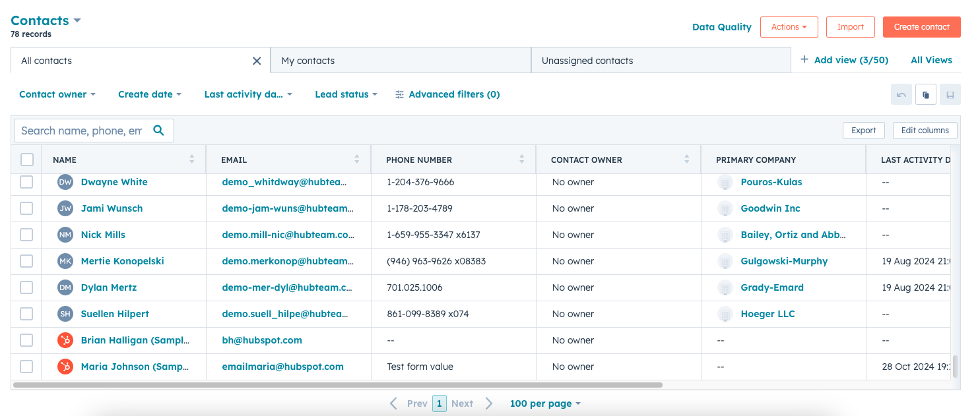Viewport: 980px width, 416px height.
Task: Click the search magnifying glass icon
Action: point(159,131)
